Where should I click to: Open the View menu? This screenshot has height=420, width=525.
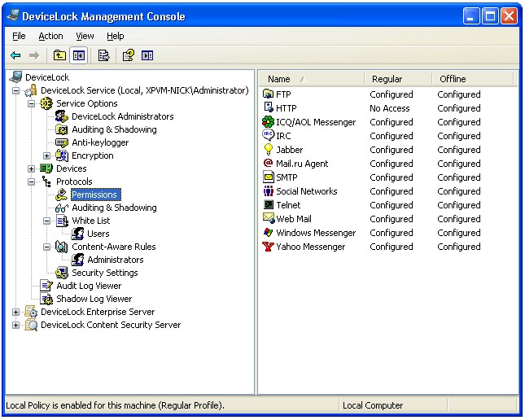click(x=85, y=36)
